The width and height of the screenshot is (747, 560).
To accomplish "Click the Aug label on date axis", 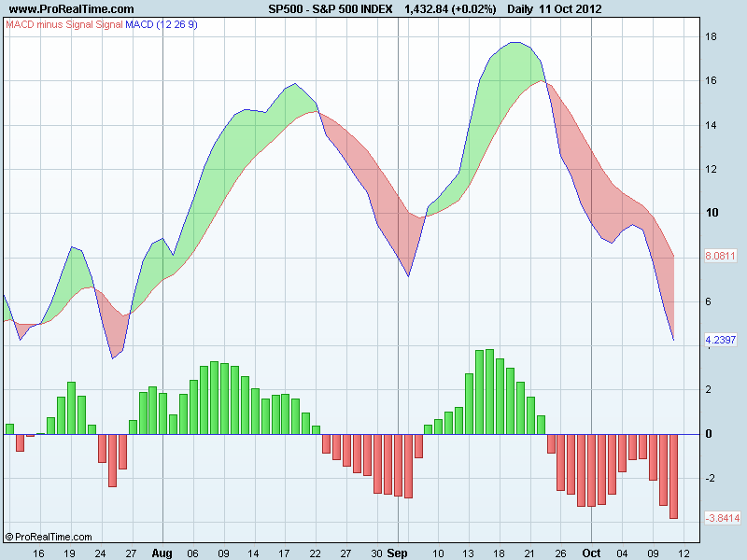I will (162, 553).
